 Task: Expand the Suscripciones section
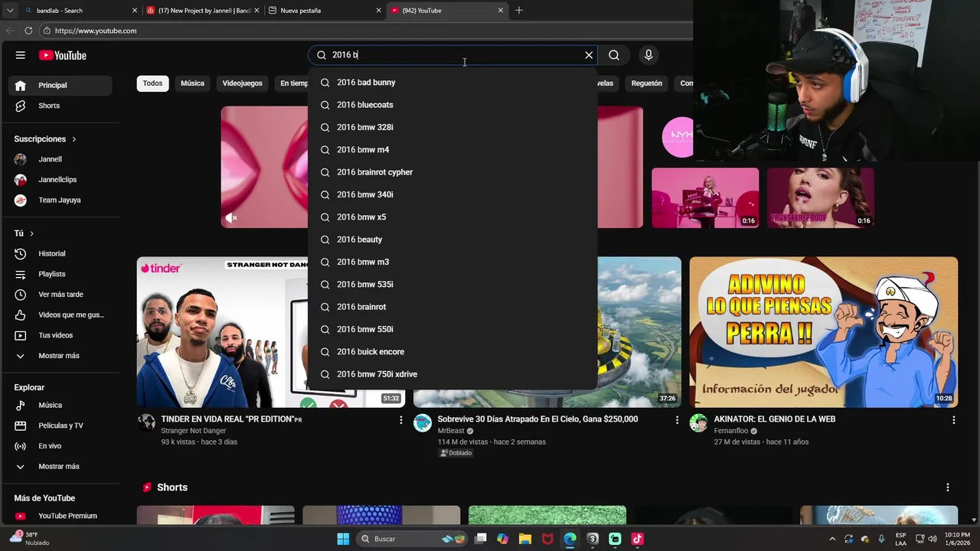[45, 139]
